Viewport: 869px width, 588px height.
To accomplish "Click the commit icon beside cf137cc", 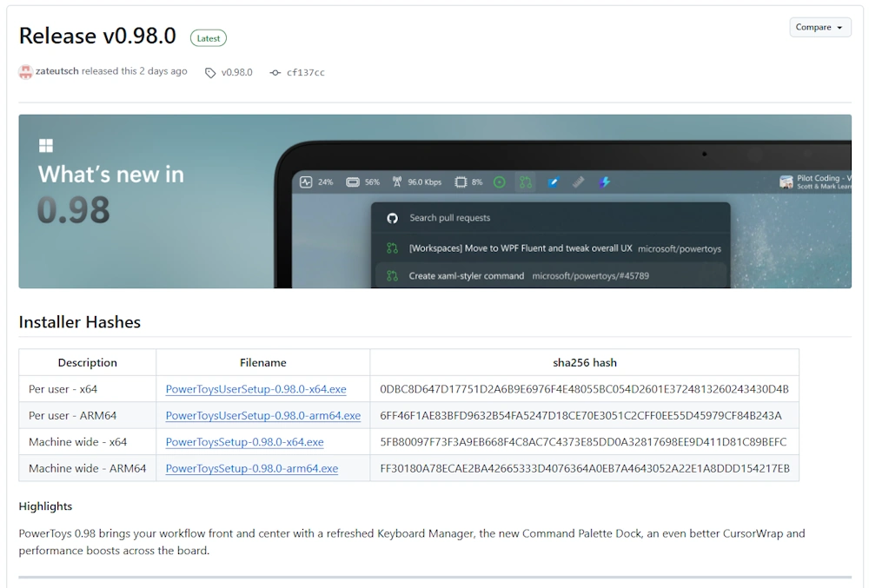I will (275, 73).
